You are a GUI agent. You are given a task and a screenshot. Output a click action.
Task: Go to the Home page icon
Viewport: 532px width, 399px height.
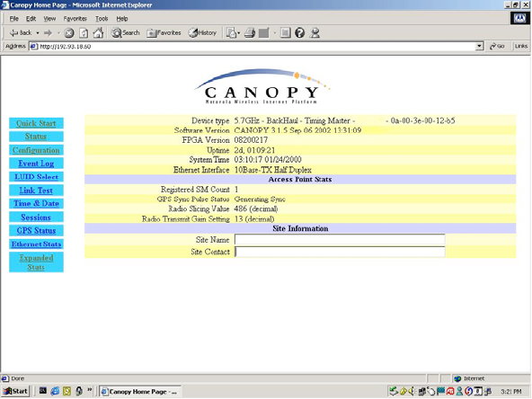coord(98,33)
